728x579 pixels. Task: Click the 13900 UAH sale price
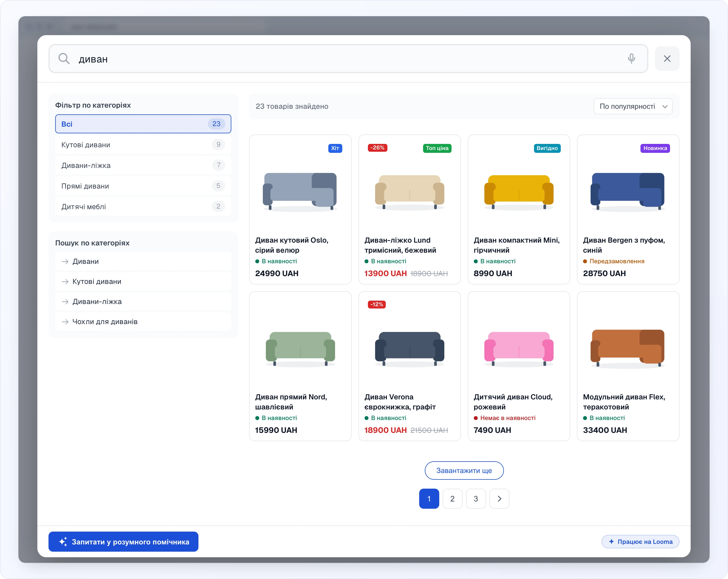click(385, 273)
